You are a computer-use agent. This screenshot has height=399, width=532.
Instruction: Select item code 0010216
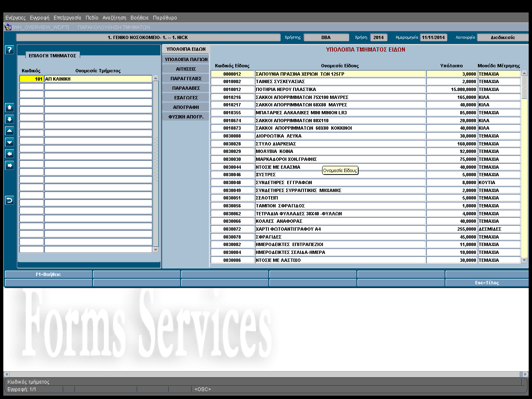point(232,97)
